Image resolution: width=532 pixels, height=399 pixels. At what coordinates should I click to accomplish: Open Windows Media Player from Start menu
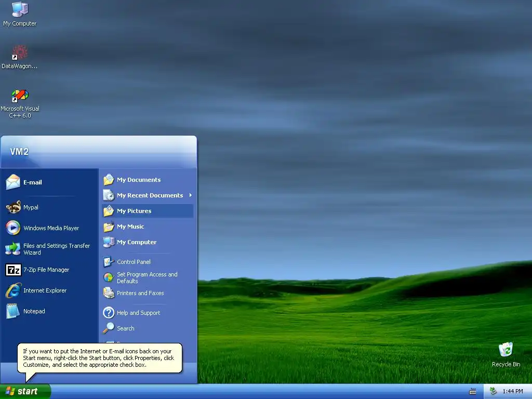point(49,228)
